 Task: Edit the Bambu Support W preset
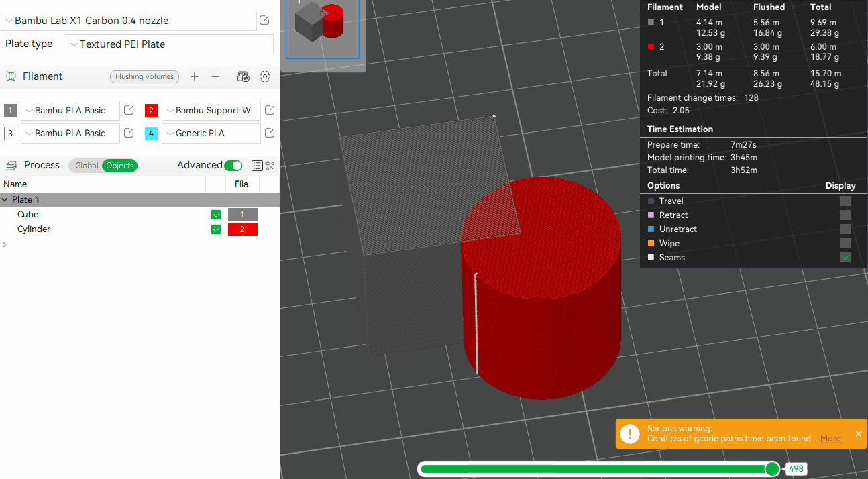(x=270, y=111)
